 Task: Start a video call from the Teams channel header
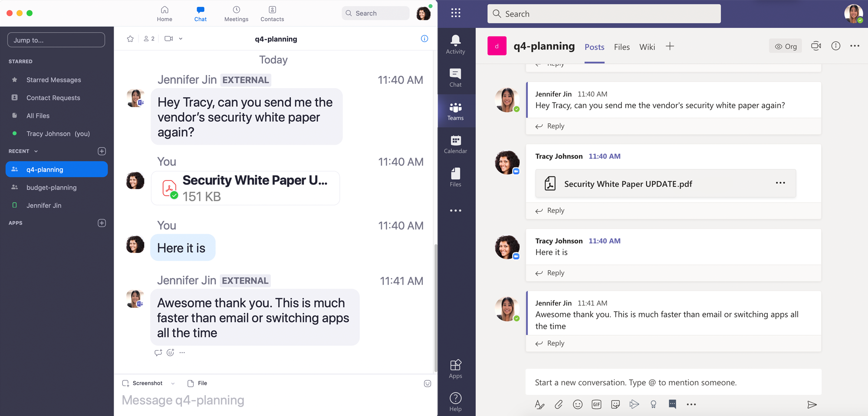click(815, 46)
